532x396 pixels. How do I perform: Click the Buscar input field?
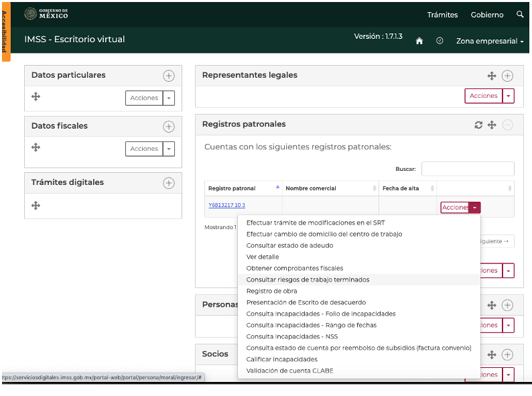pyautogui.click(x=468, y=169)
